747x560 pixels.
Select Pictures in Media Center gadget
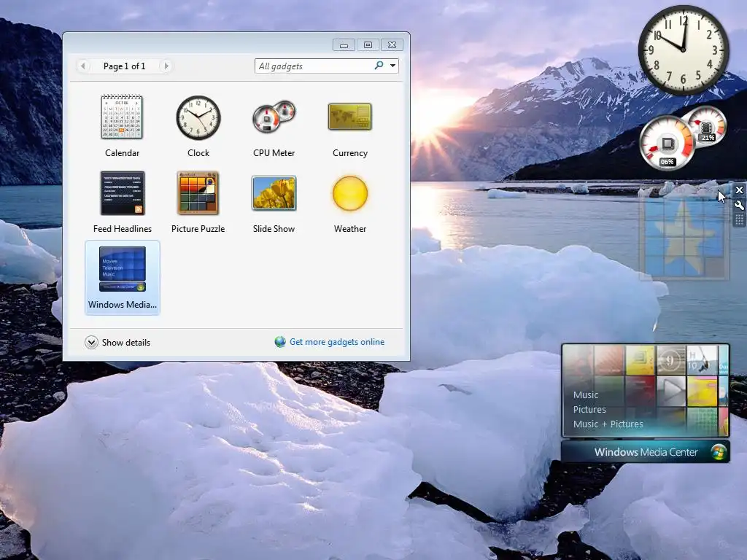[x=589, y=410]
